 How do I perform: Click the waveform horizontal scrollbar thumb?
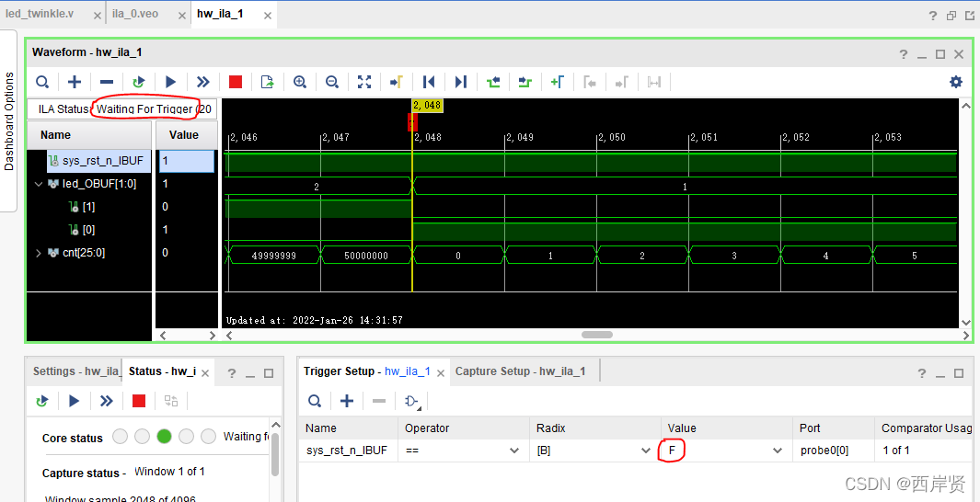click(597, 335)
